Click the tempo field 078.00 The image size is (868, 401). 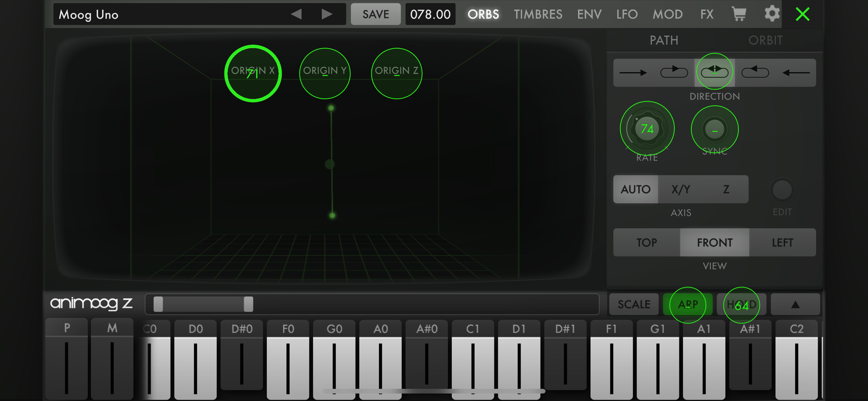pyautogui.click(x=430, y=14)
